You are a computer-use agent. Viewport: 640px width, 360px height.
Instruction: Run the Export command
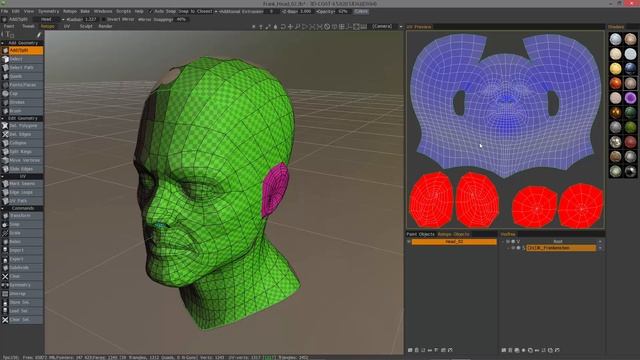[22, 259]
